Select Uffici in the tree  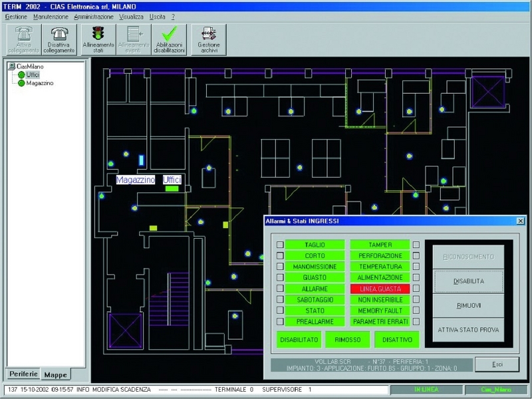[x=33, y=75]
